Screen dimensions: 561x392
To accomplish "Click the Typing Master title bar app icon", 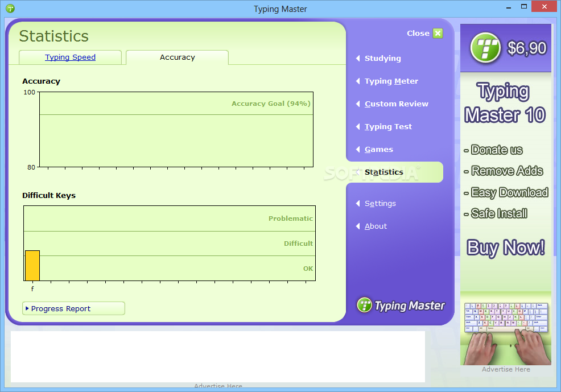I will coord(10,8).
